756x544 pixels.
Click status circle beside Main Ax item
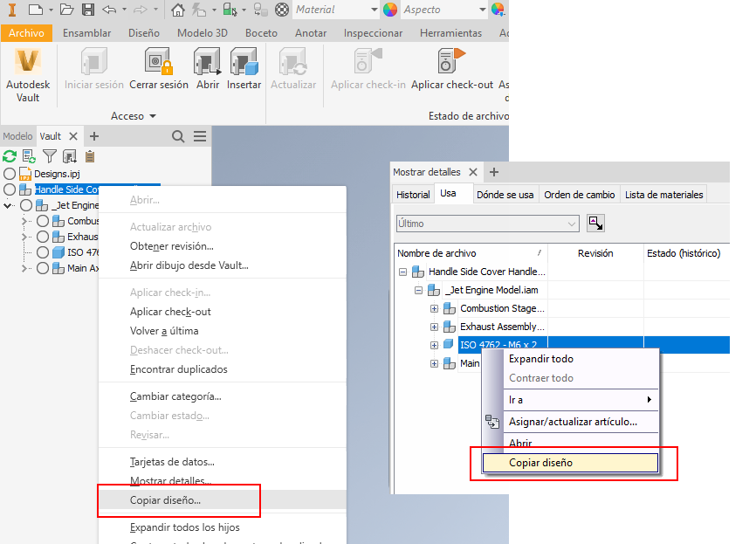pos(43,268)
